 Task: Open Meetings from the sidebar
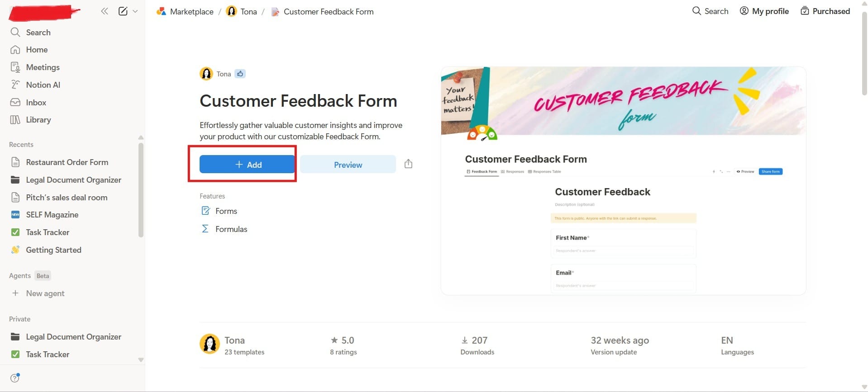pos(43,67)
